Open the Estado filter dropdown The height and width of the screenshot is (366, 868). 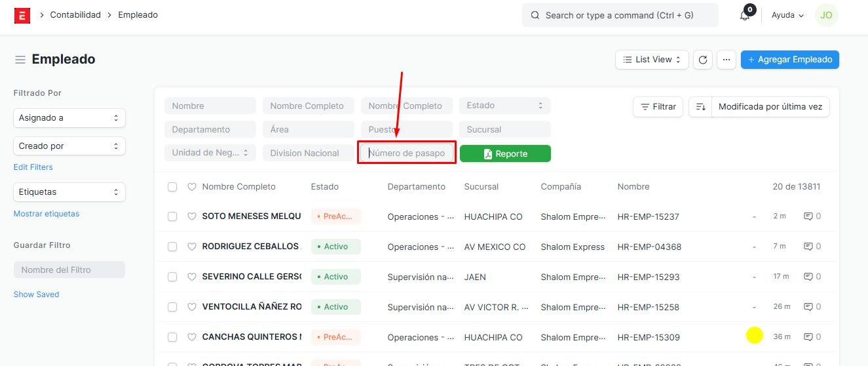[x=504, y=106]
